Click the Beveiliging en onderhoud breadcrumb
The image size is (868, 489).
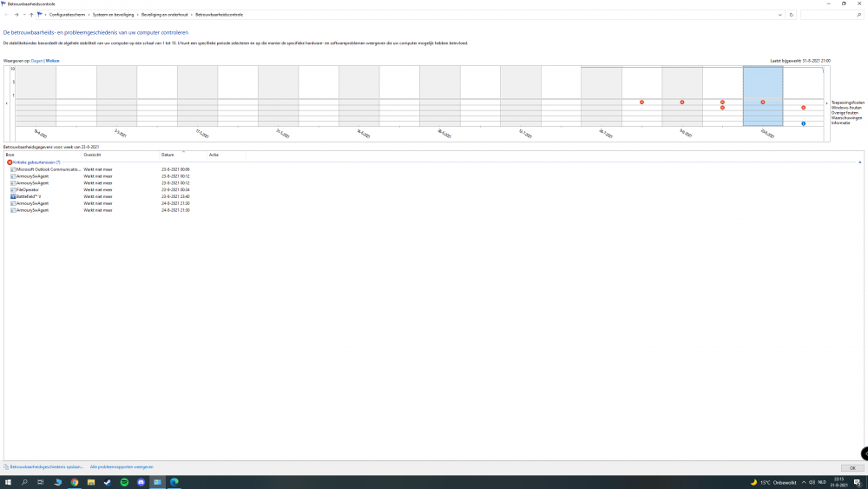(x=164, y=15)
